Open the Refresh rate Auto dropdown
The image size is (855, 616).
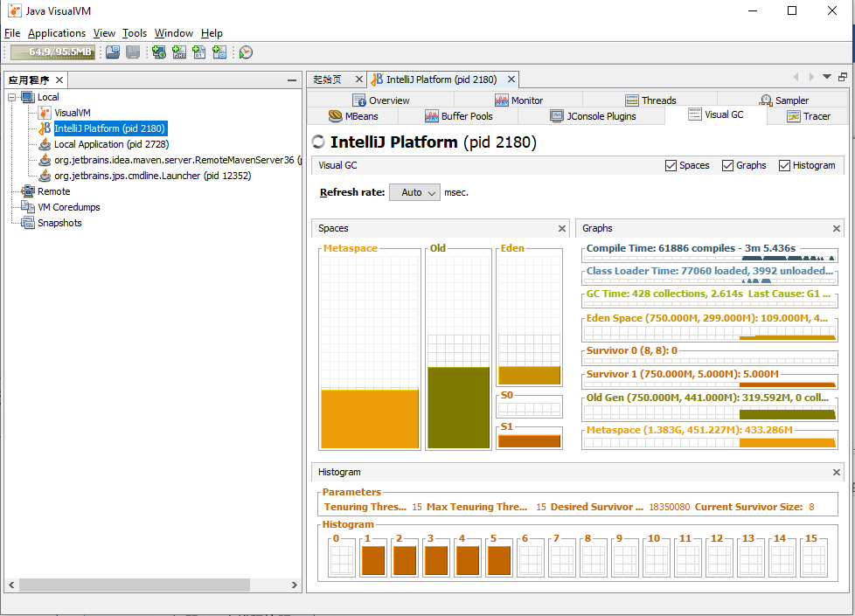[415, 192]
